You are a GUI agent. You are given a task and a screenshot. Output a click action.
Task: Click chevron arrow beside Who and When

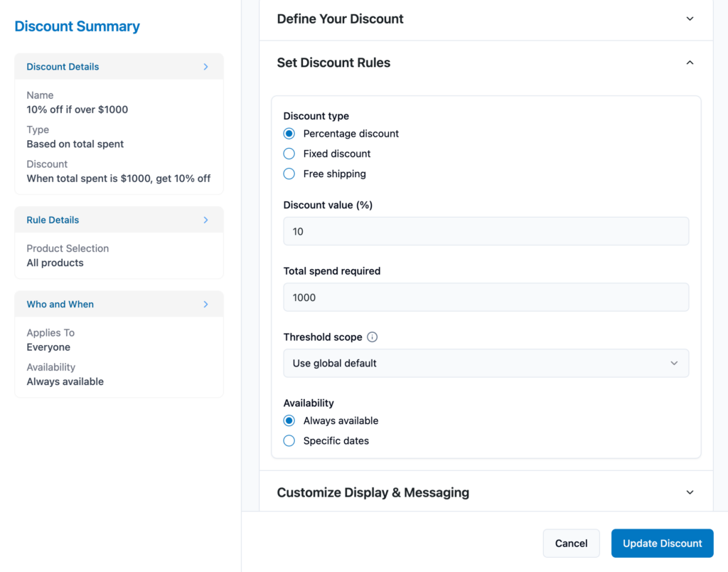point(205,304)
